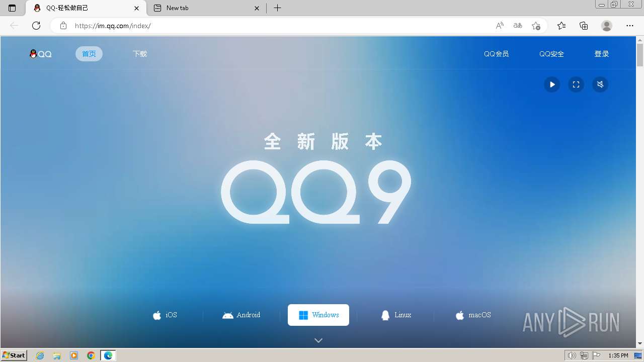Select the Linux download option
This screenshot has width=644, height=362.
(396, 315)
